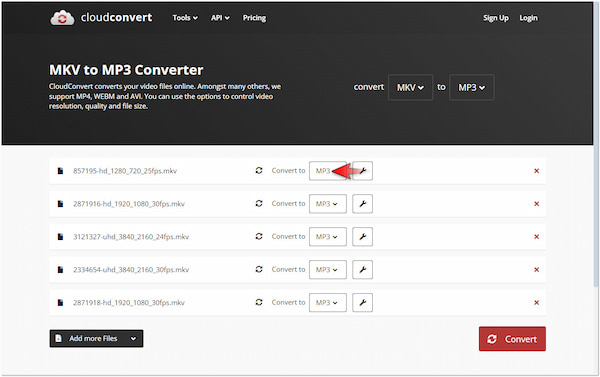Click refresh arrows icon beside 857195-hd_1280_720_25fps.mkv
This screenshot has height=377, width=600.
259,170
